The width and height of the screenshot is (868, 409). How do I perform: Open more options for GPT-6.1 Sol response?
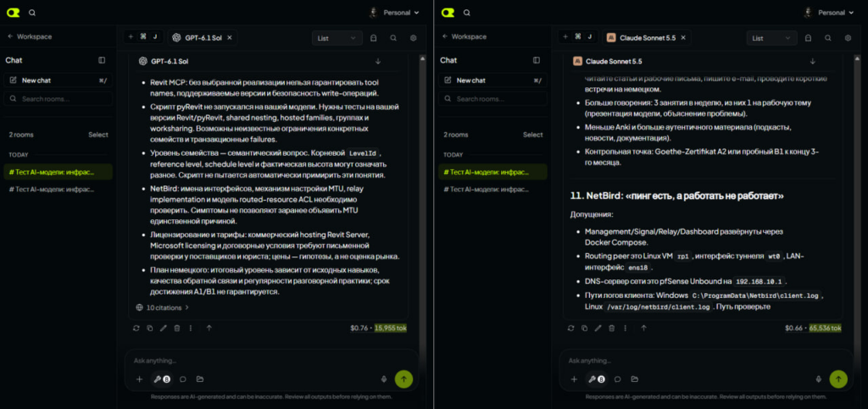click(x=191, y=329)
